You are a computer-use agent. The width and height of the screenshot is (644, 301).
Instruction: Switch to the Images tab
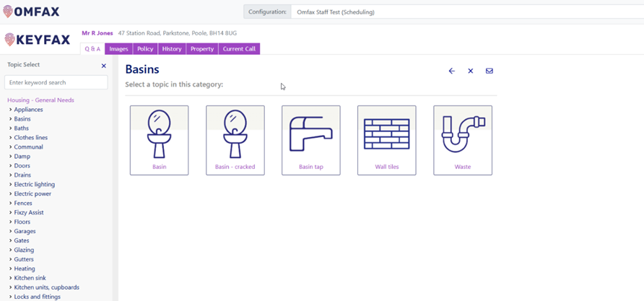118,49
